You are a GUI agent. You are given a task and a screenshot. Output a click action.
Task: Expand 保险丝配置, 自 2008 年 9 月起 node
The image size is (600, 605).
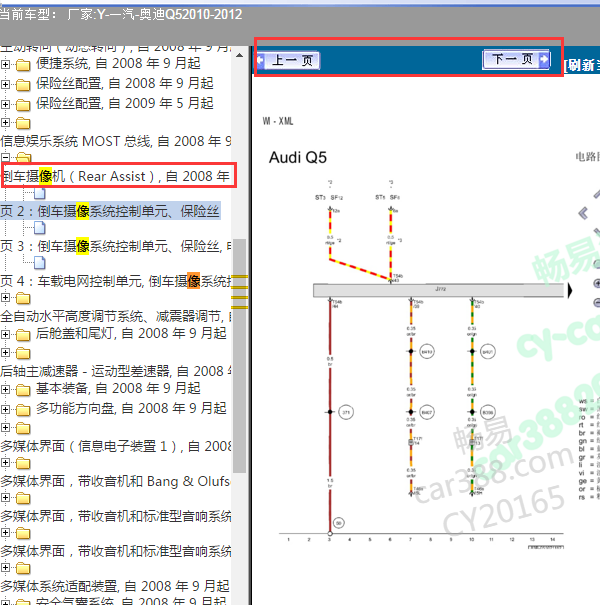tap(5, 84)
